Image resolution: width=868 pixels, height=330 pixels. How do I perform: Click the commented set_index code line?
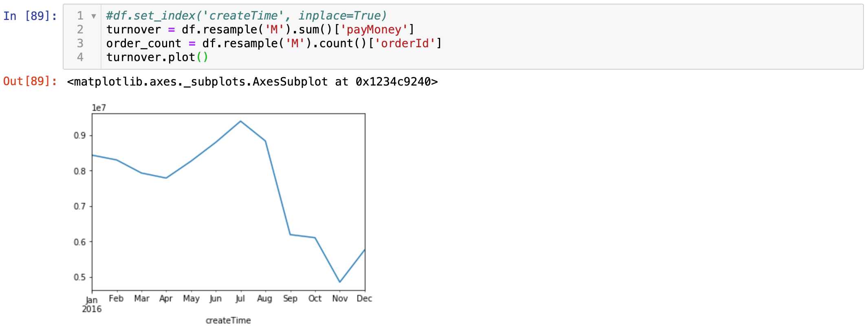pos(246,15)
